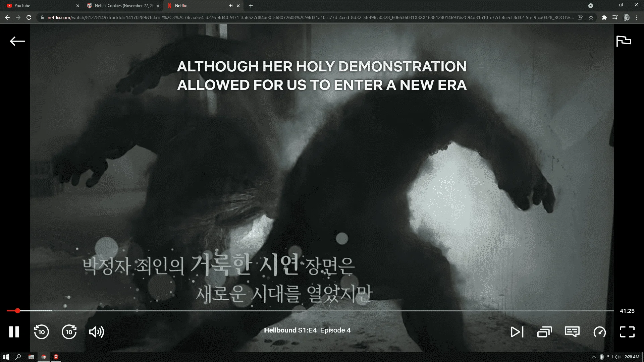Switch to the Netflix Cookies tab
Viewport: 644px width, 362px height.
pyautogui.click(x=123, y=6)
